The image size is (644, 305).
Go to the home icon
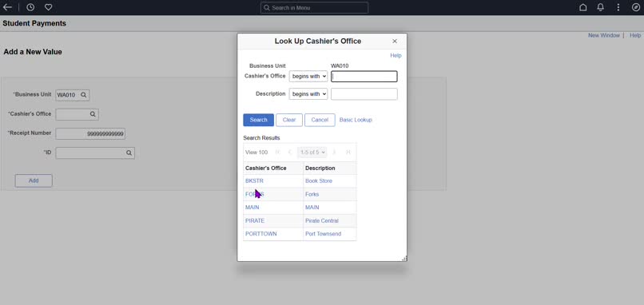(x=582, y=7)
